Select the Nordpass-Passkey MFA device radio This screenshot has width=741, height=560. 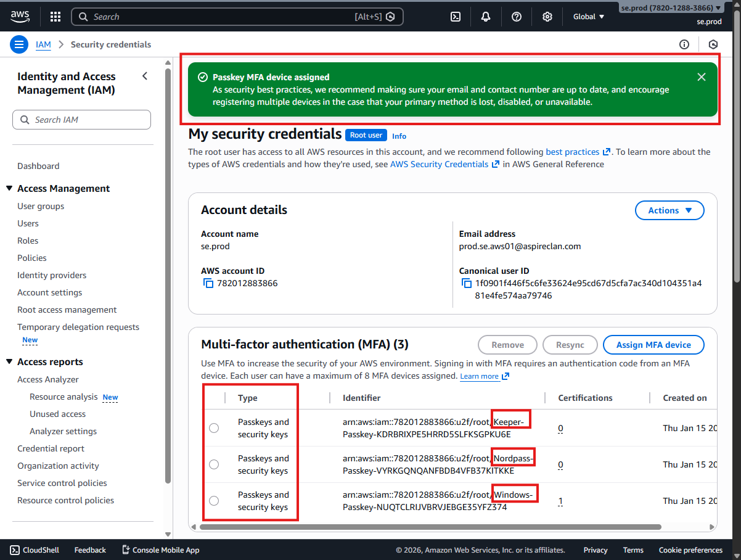pyautogui.click(x=214, y=464)
